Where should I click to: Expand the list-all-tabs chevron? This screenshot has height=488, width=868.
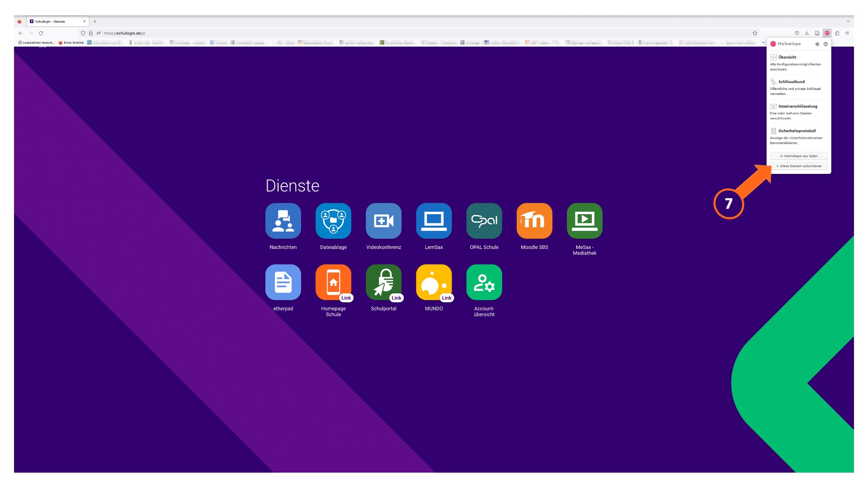(848, 21)
